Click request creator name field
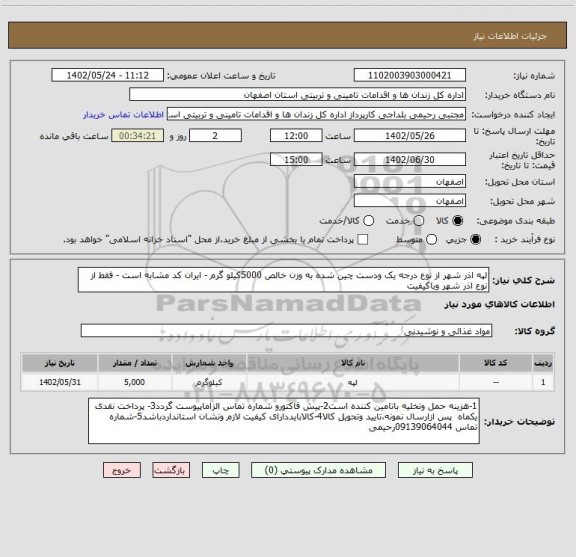This screenshot has height=557, width=576. pos(316,114)
